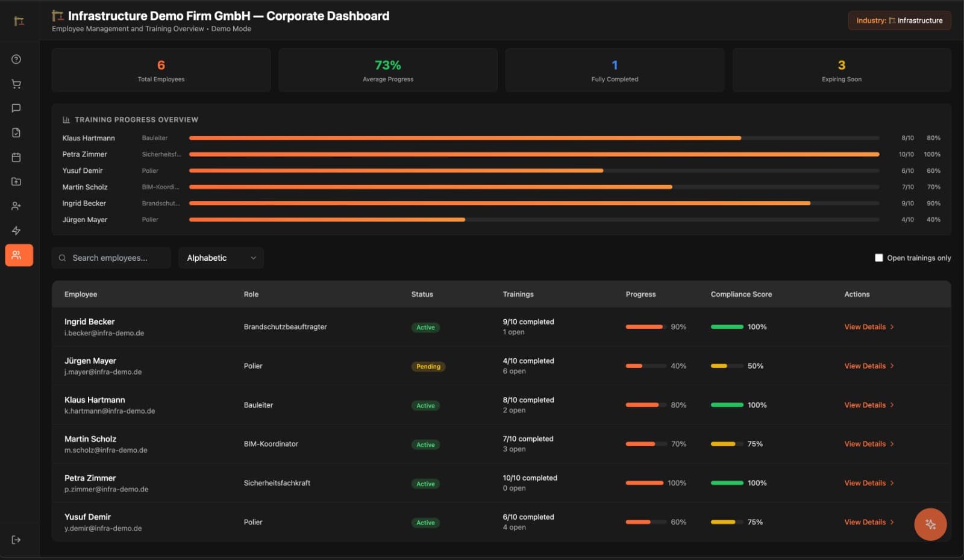Enable the Open trainings only checkbox

[x=879, y=257]
